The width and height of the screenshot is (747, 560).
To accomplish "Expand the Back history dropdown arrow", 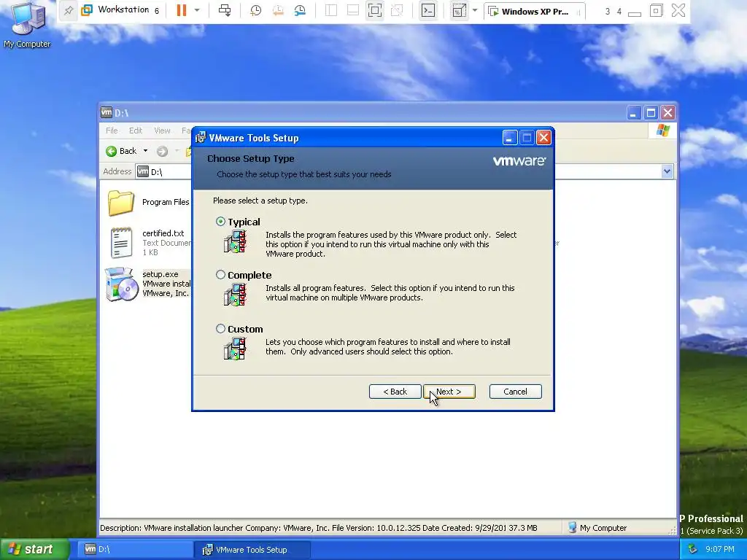I will [145, 151].
